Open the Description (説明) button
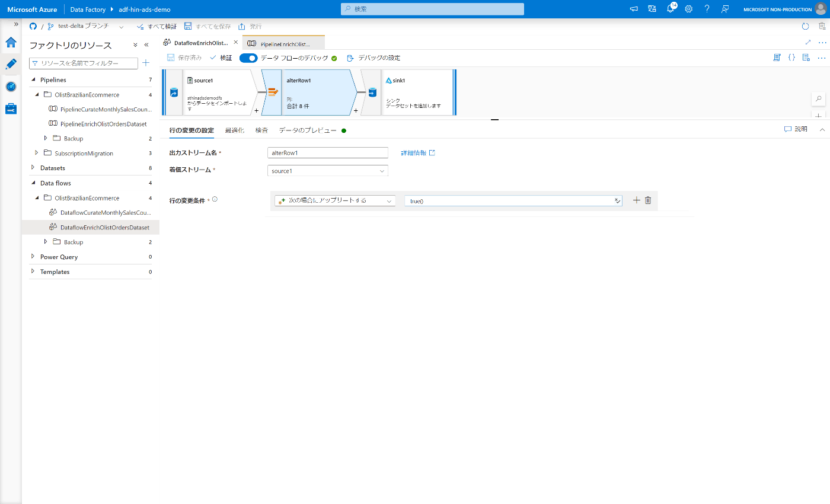The image size is (830, 504). click(796, 129)
